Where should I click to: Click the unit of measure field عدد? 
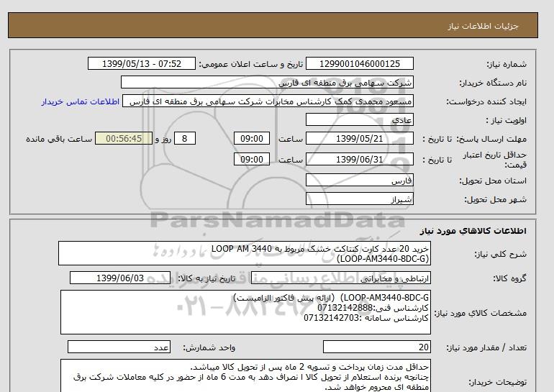click(119, 347)
